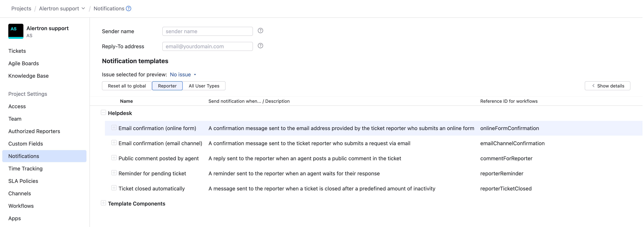Open the Alertron support project dropdown
Screen dimensions: 644x227
pos(83,8)
